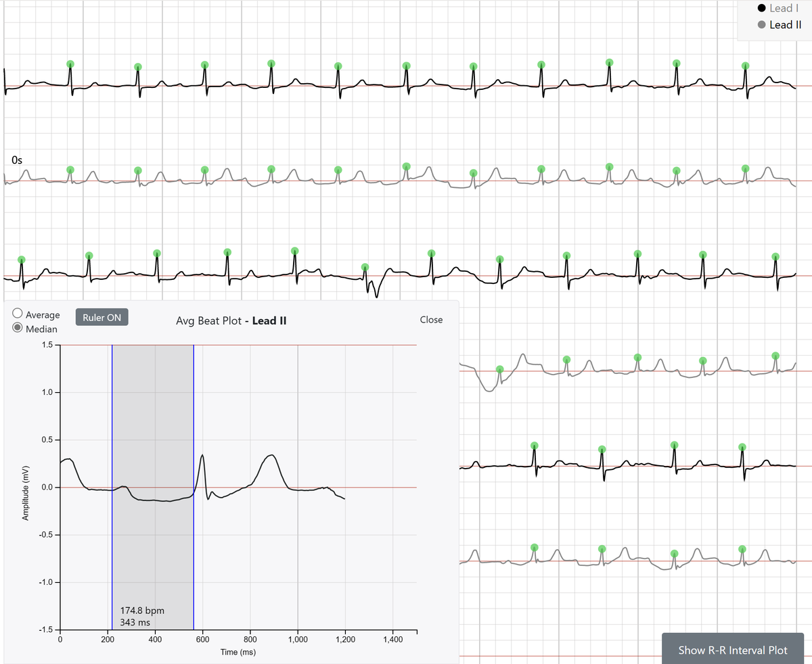Click the 343 ms ruler readout
The image size is (812, 664).
coord(135,622)
